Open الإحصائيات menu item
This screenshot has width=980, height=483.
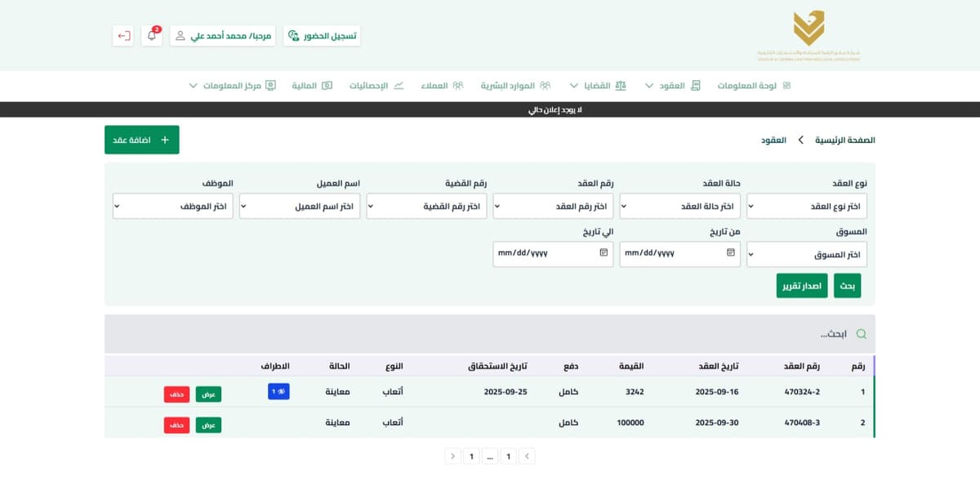pos(376,86)
